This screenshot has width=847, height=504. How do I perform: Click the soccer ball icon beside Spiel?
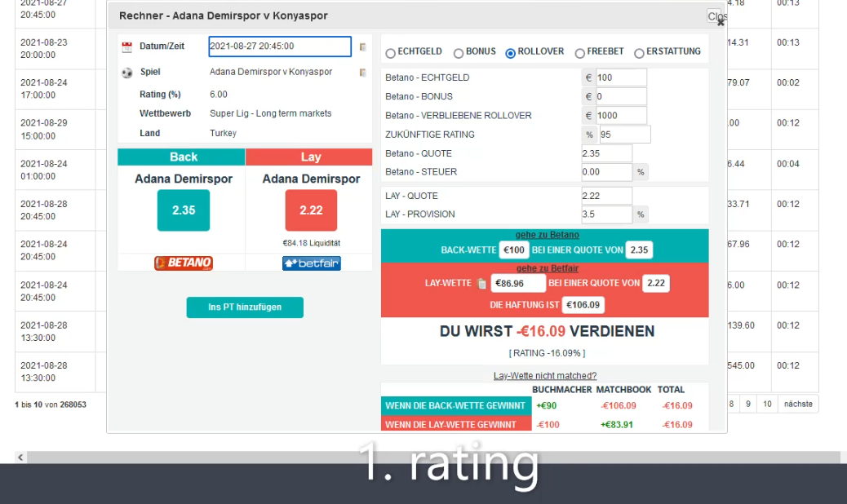pos(127,73)
